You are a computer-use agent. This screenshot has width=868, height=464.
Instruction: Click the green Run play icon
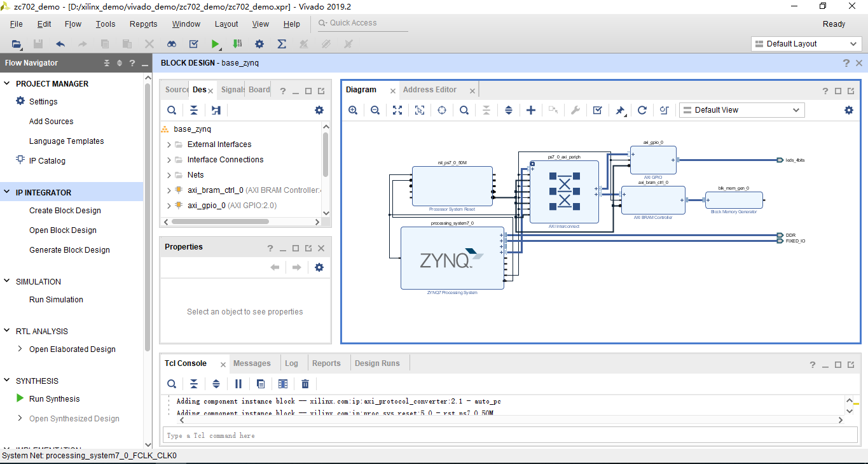216,44
